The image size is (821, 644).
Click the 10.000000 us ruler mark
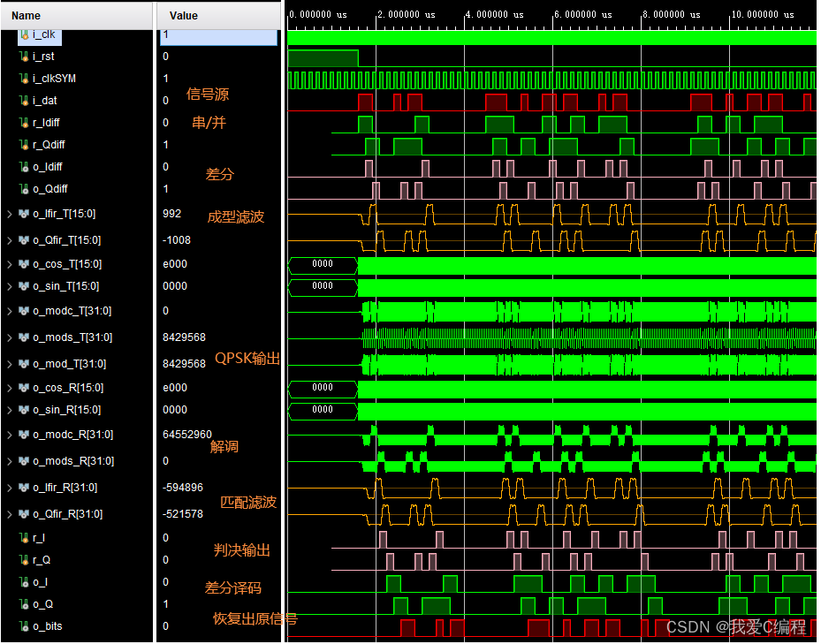pyautogui.click(x=763, y=15)
